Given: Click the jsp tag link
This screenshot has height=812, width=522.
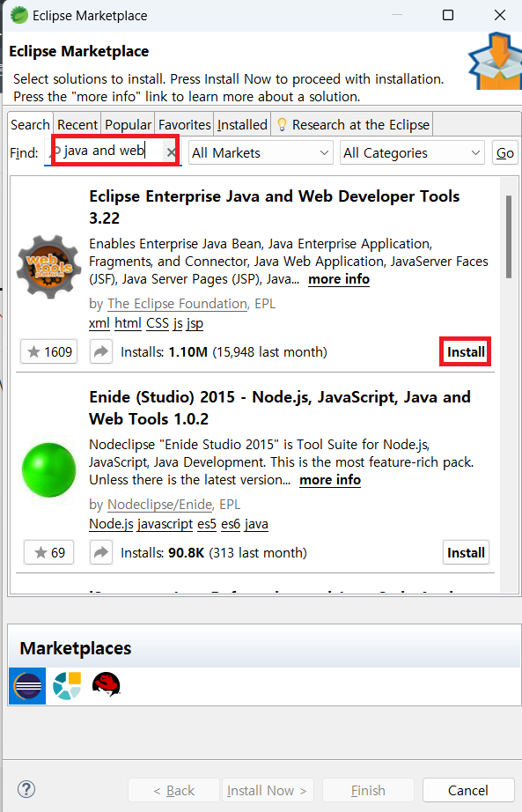Looking at the screenshot, I should (195, 324).
